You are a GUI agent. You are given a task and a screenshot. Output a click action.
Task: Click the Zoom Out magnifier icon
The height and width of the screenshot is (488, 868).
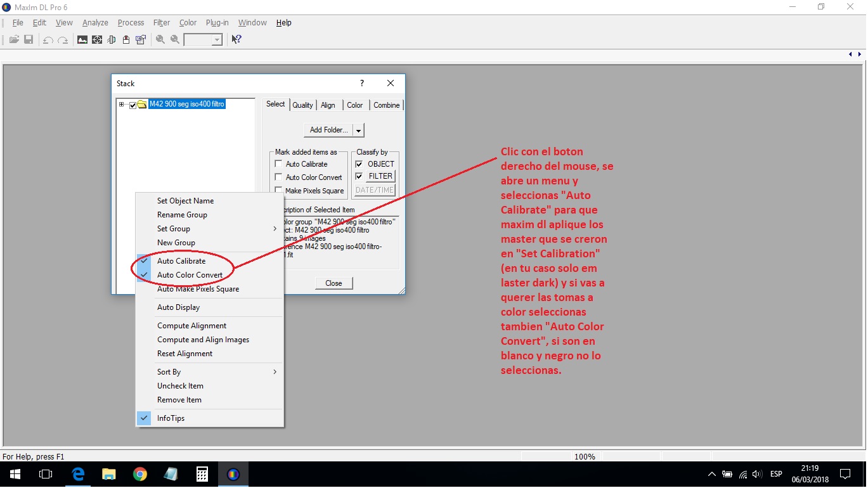175,39
